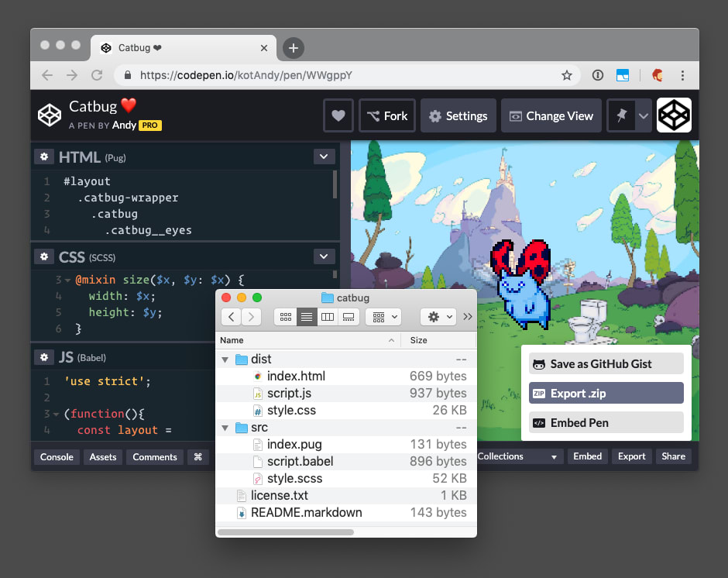Export the pen as a zip
The image size is (728, 578).
[606, 393]
